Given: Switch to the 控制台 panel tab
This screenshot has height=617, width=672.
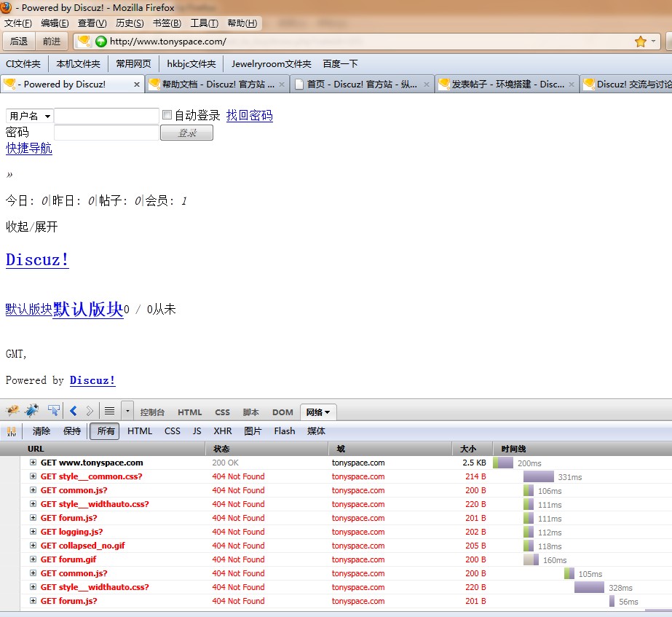Looking at the screenshot, I should 152,412.
